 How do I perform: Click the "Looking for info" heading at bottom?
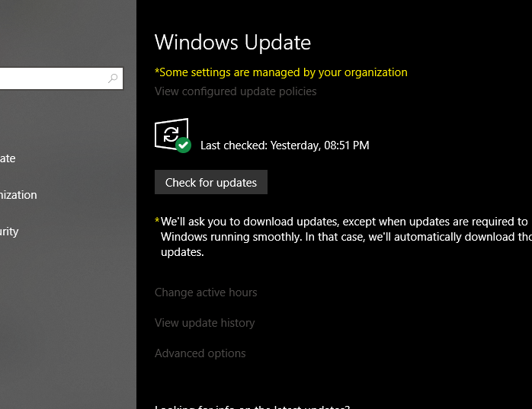point(252,406)
